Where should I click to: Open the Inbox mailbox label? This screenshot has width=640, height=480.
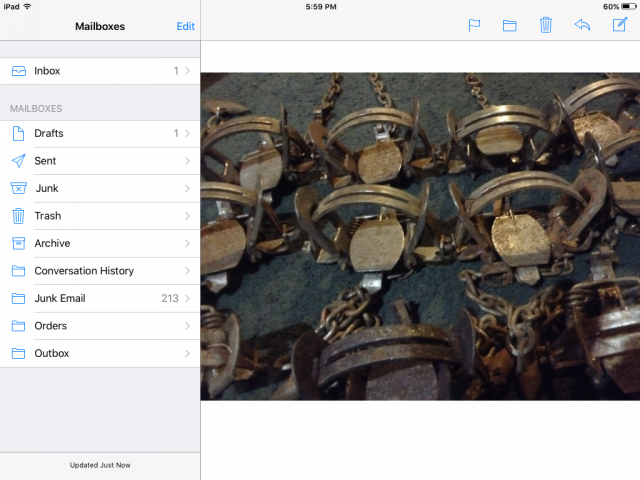47,71
